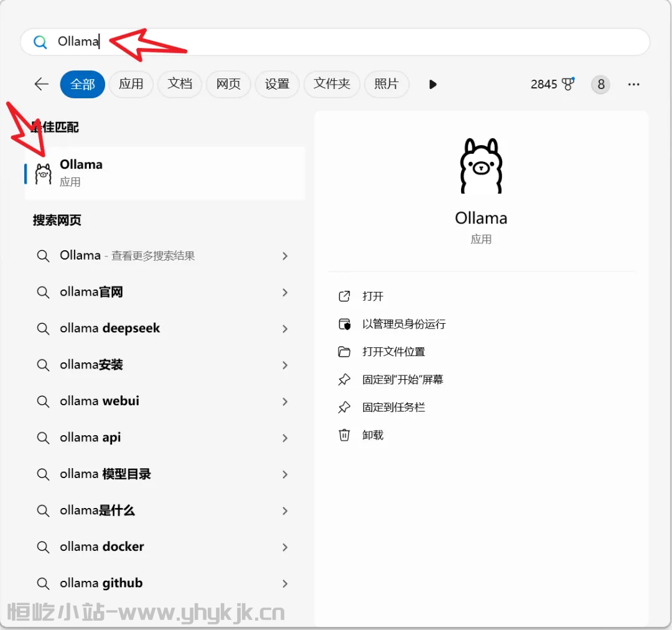Click search icon beside ollama安装

click(43, 365)
